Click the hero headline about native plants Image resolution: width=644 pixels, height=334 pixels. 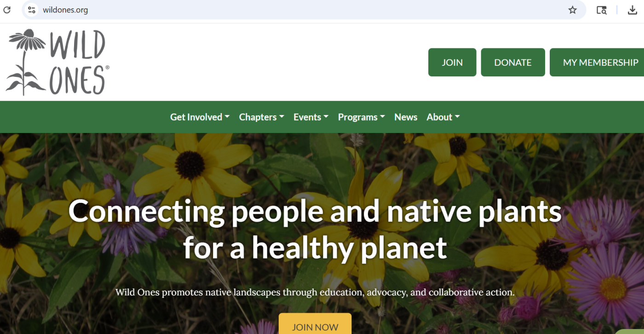coord(315,229)
